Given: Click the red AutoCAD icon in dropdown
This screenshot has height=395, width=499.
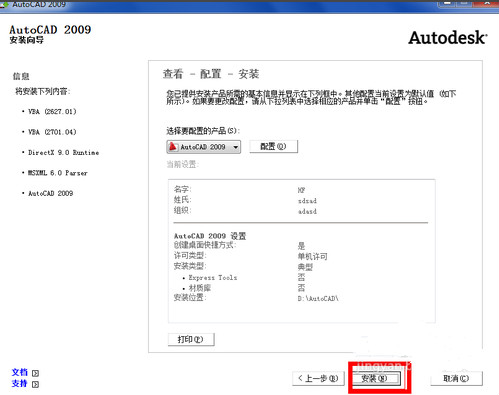Looking at the screenshot, I should [x=173, y=146].
